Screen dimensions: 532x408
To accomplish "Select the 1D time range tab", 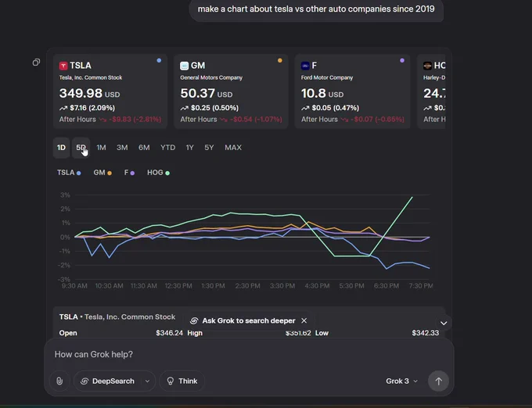I will coord(61,148).
